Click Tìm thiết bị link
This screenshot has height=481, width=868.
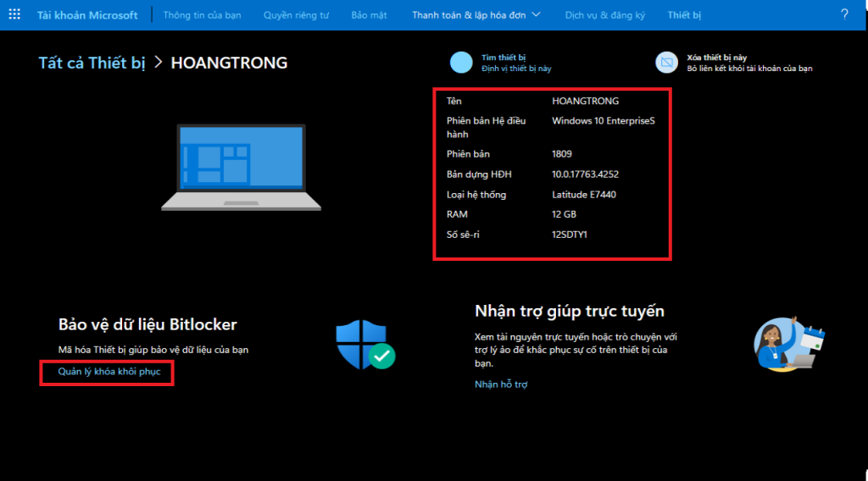pyautogui.click(x=504, y=58)
